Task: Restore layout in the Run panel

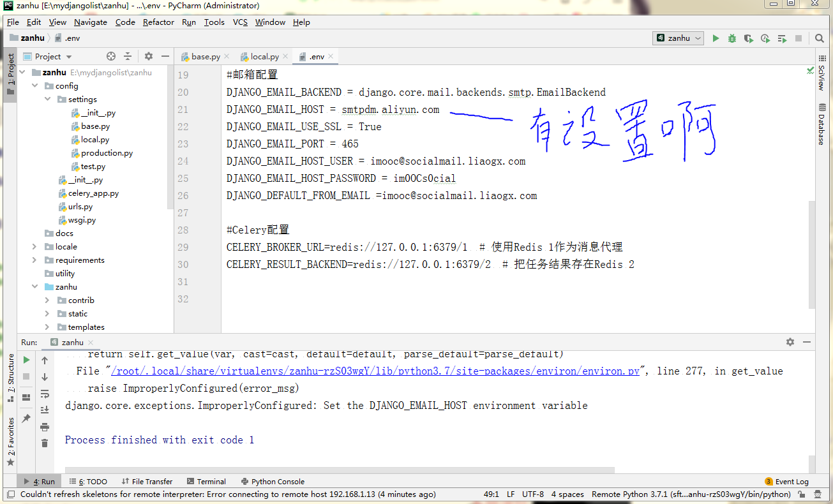Action: pyautogui.click(x=26, y=397)
